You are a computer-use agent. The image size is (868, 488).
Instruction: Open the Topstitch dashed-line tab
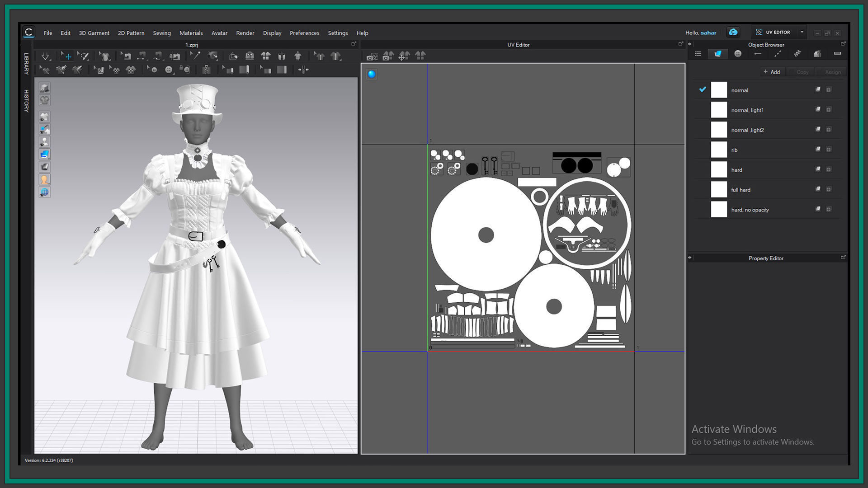[778, 54]
